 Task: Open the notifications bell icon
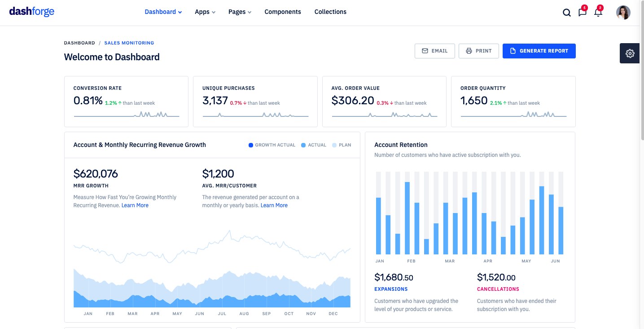coord(598,13)
